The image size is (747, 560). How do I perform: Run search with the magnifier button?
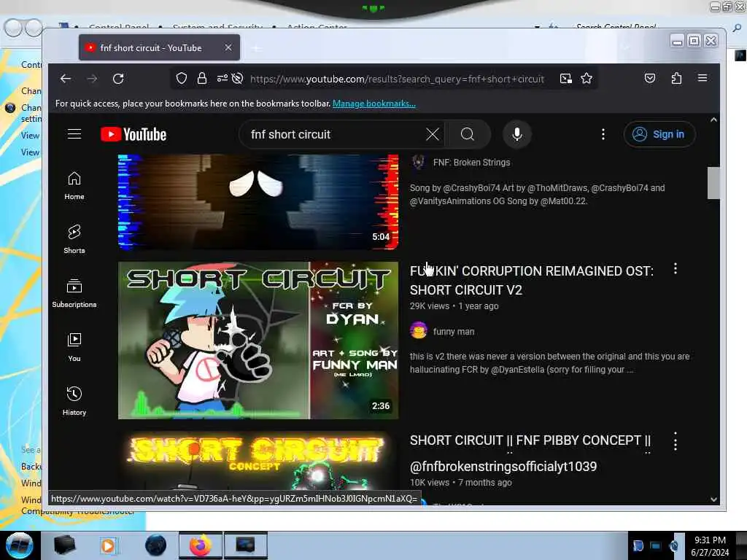(468, 134)
